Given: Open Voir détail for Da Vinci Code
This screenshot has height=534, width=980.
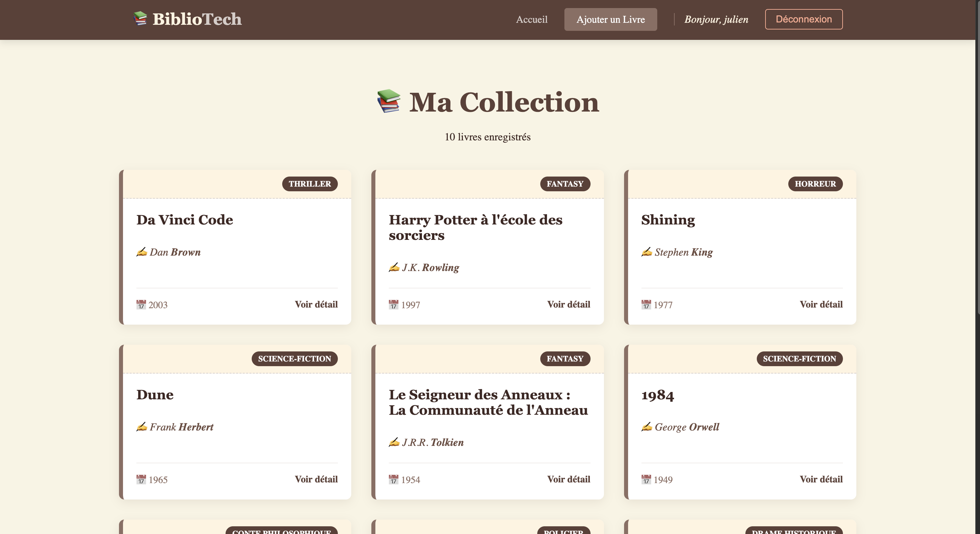Looking at the screenshot, I should (316, 304).
